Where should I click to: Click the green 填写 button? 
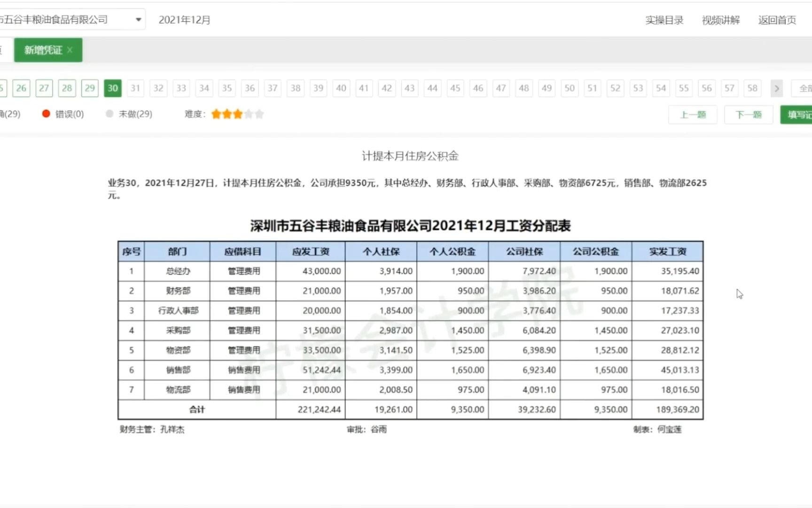click(x=796, y=115)
